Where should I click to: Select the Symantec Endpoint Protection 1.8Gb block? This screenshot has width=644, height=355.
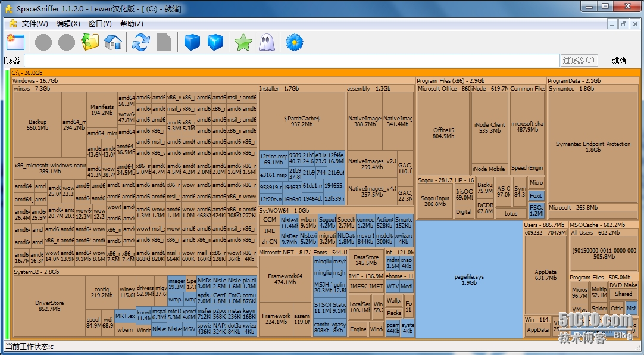593,147
